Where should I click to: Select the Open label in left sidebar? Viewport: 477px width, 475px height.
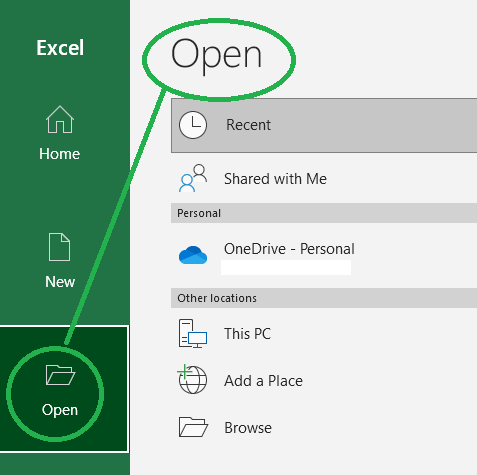[60, 410]
